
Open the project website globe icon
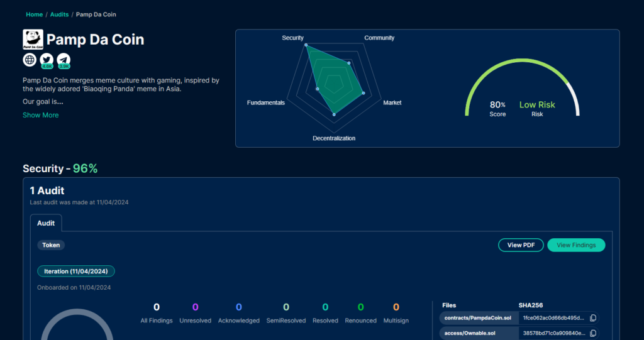tap(30, 60)
